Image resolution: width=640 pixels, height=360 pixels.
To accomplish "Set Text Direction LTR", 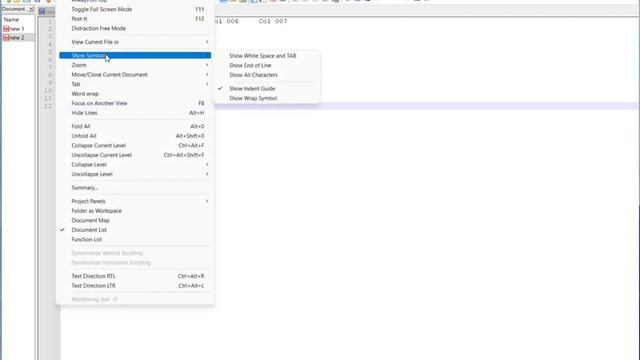I will pos(135,286).
